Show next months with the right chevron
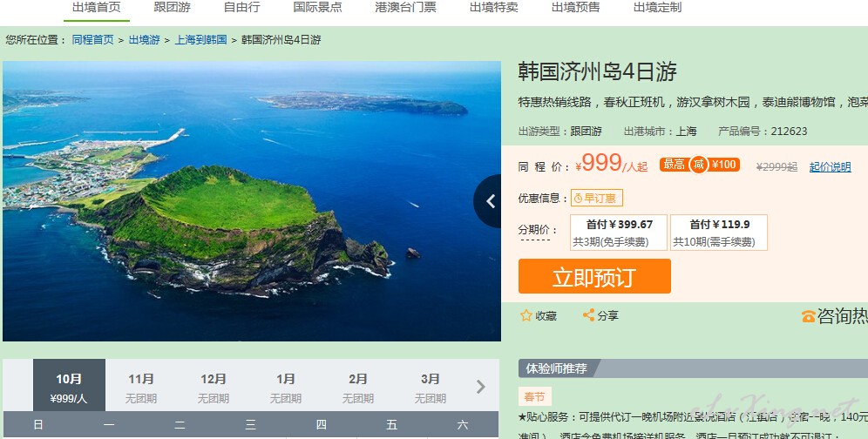 click(480, 387)
